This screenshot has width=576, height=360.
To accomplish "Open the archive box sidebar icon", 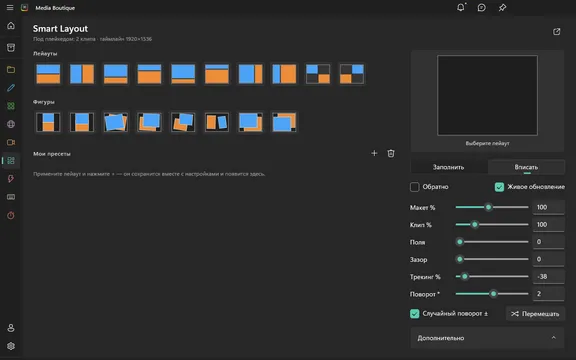I will [11, 47].
